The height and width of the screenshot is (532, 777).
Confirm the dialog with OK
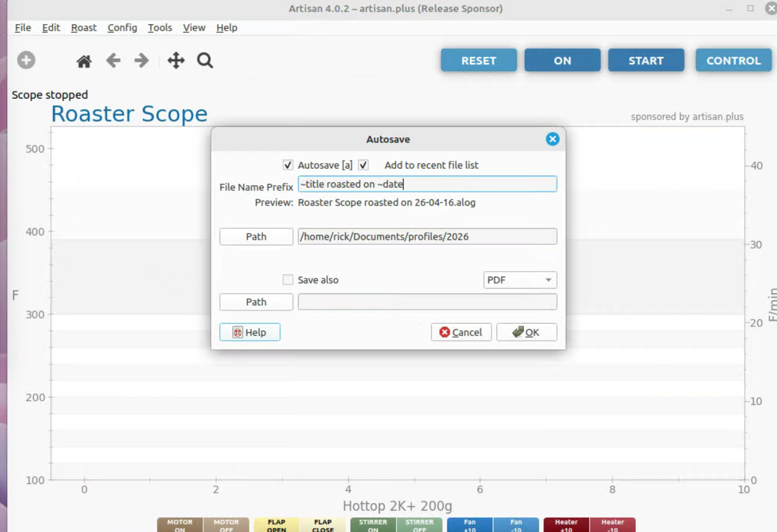(526, 332)
